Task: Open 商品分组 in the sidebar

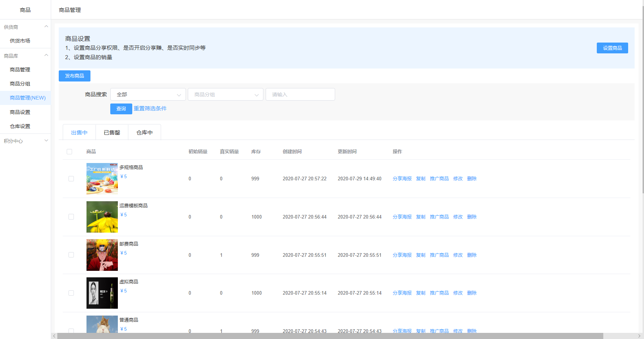Action: click(x=20, y=84)
